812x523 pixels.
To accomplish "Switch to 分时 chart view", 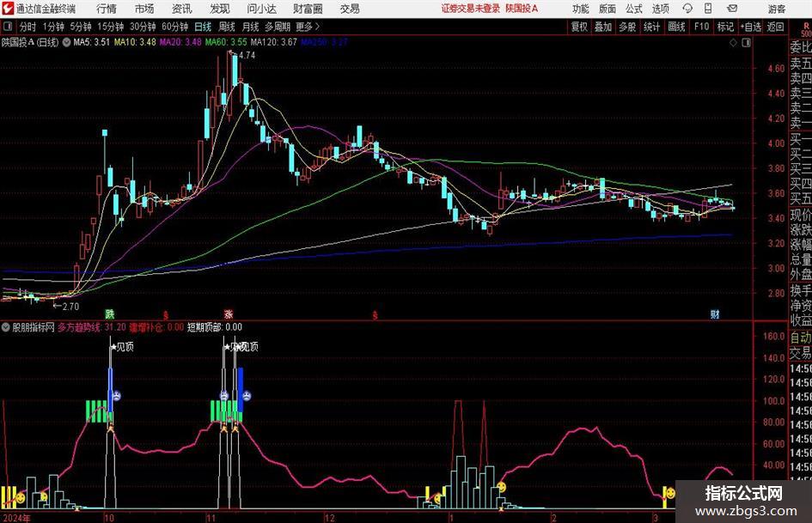I will tap(28, 27).
